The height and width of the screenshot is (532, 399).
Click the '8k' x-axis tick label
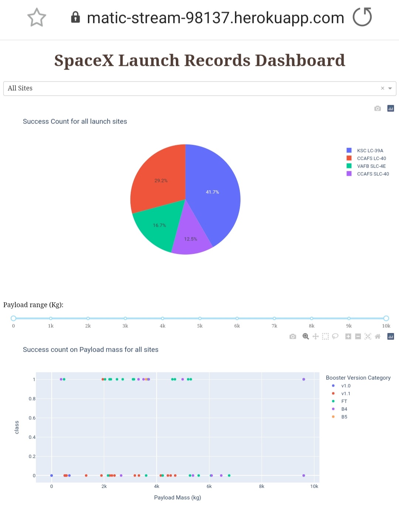[262, 486]
